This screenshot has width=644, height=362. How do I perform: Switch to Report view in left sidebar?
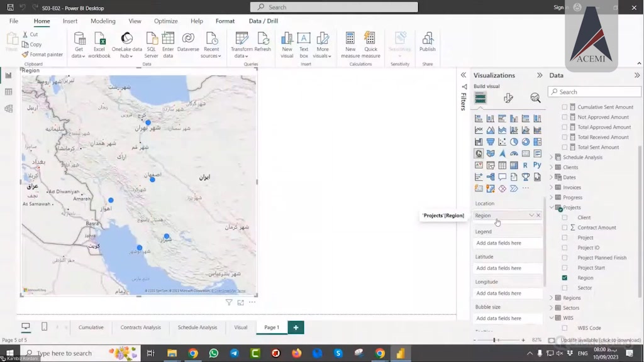click(9, 75)
